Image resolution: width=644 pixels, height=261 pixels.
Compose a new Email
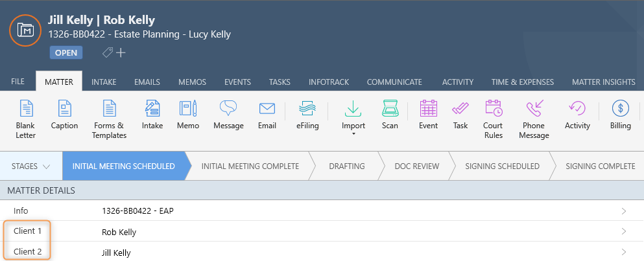click(267, 115)
